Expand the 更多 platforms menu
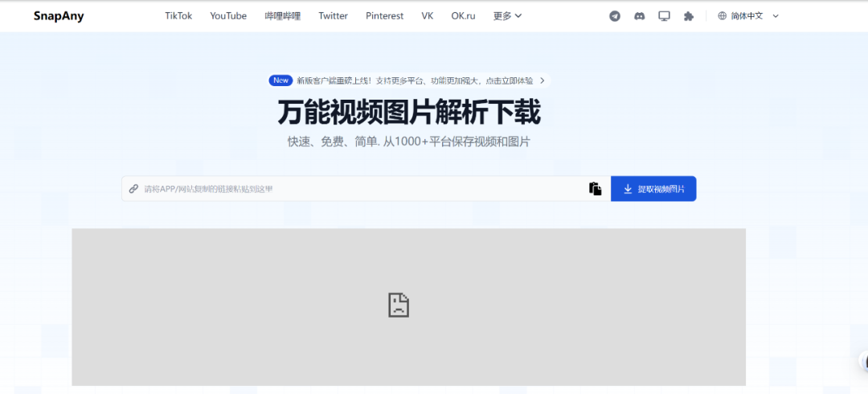868x394 pixels. 508,16
